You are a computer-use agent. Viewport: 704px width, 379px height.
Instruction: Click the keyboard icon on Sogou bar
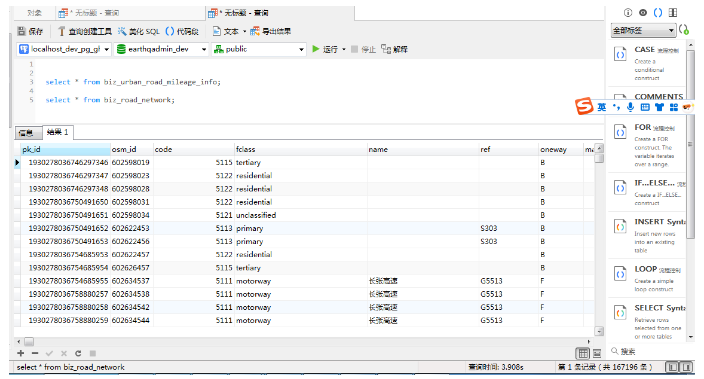pos(645,107)
